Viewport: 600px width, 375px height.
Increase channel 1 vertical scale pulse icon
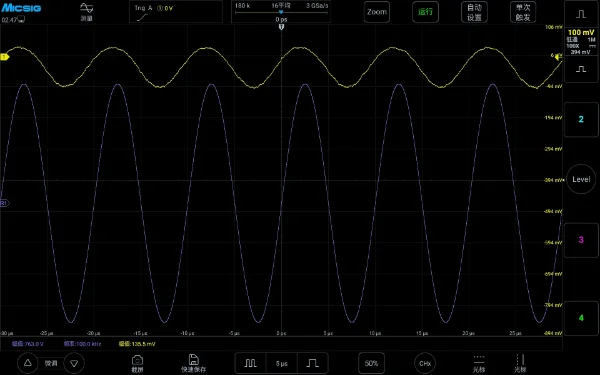[581, 14]
